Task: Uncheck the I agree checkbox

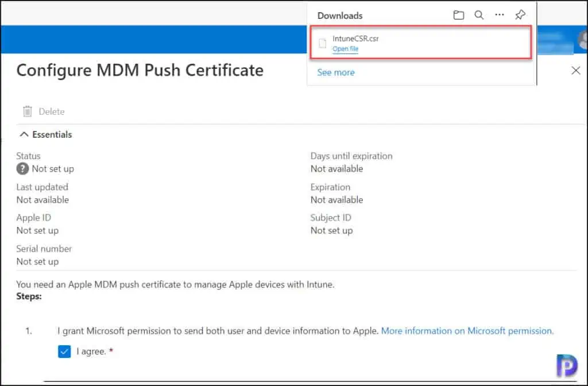Action: pyautogui.click(x=64, y=352)
